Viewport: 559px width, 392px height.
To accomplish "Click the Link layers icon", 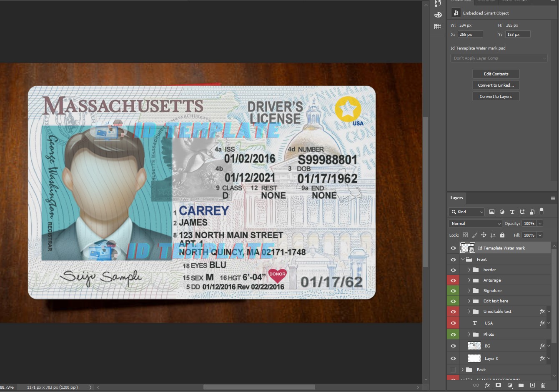I will (476, 386).
